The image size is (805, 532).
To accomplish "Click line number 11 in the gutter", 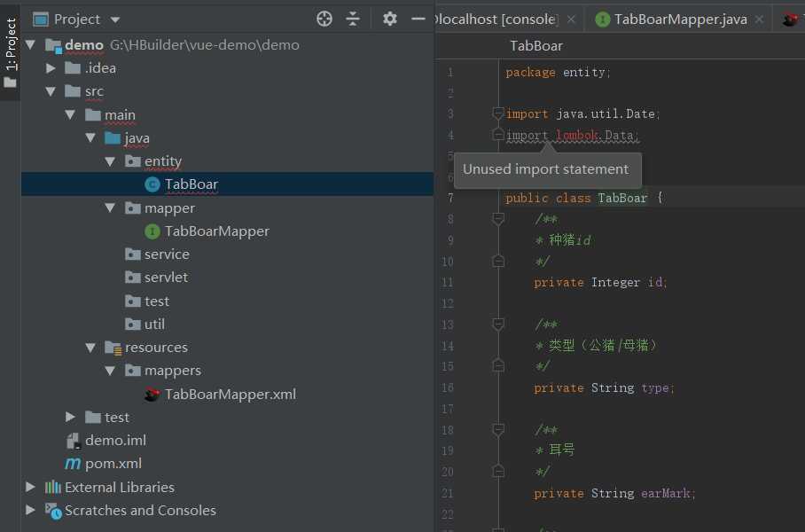I will (447, 282).
